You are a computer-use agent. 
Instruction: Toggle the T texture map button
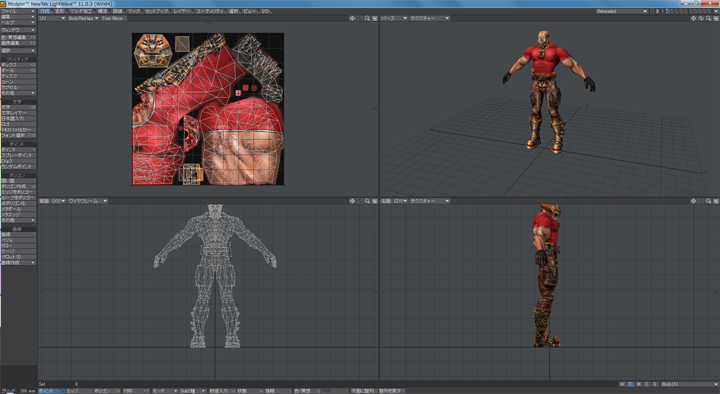tap(630, 384)
